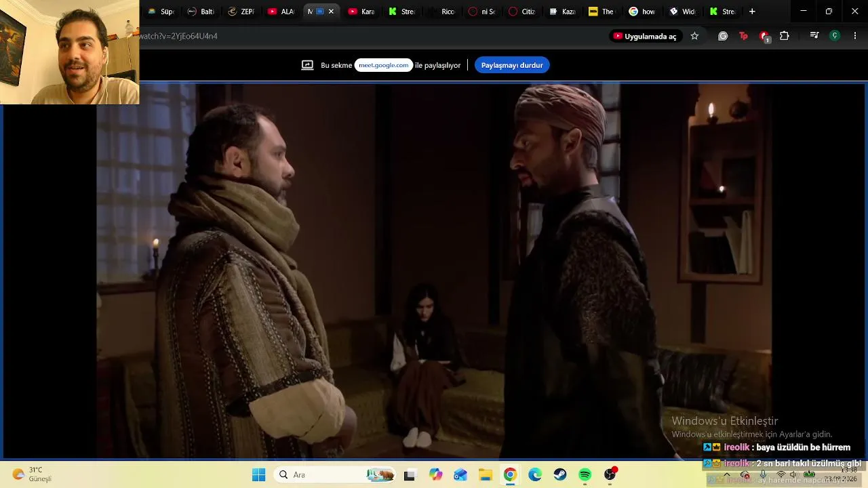
Task: Switch to the Süpe browser tab
Action: pyautogui.click(x=161, y=12)
